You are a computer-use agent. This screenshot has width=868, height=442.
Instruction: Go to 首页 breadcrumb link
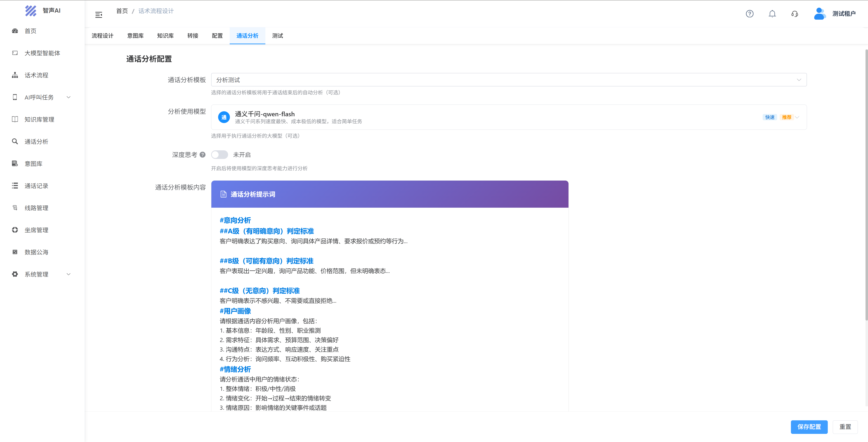tap(122, 11)
